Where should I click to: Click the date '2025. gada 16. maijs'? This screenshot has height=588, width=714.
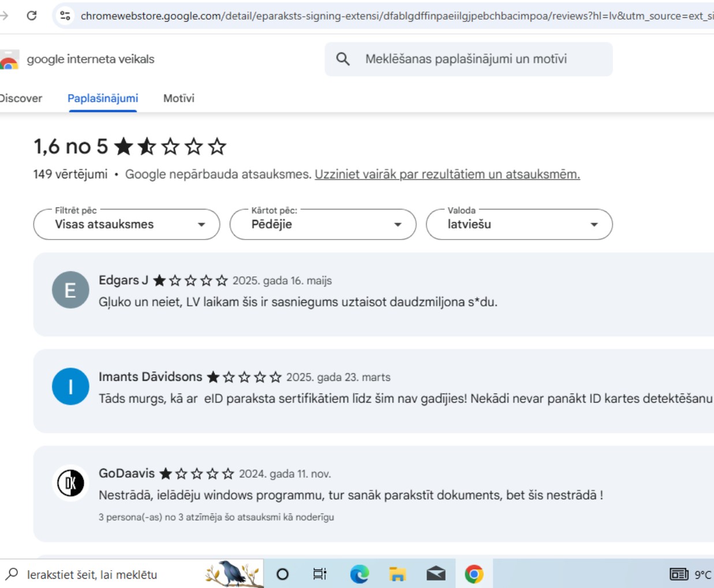coord(282,280)
